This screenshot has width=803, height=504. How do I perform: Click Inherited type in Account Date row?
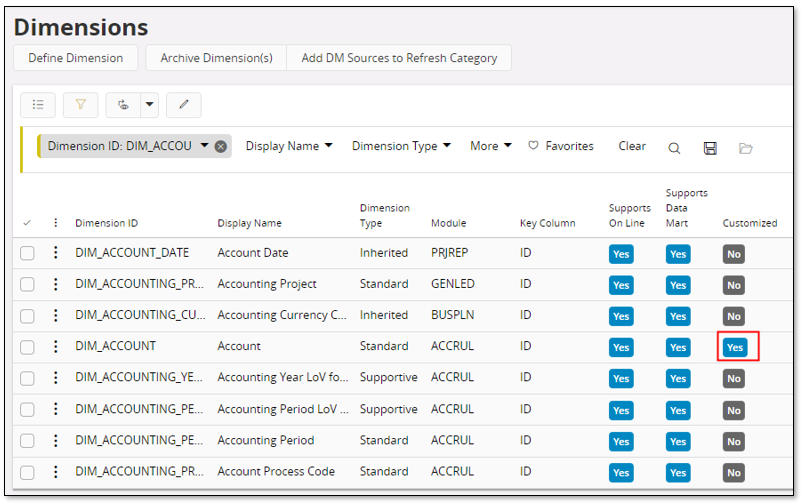(x=384, y=253)
